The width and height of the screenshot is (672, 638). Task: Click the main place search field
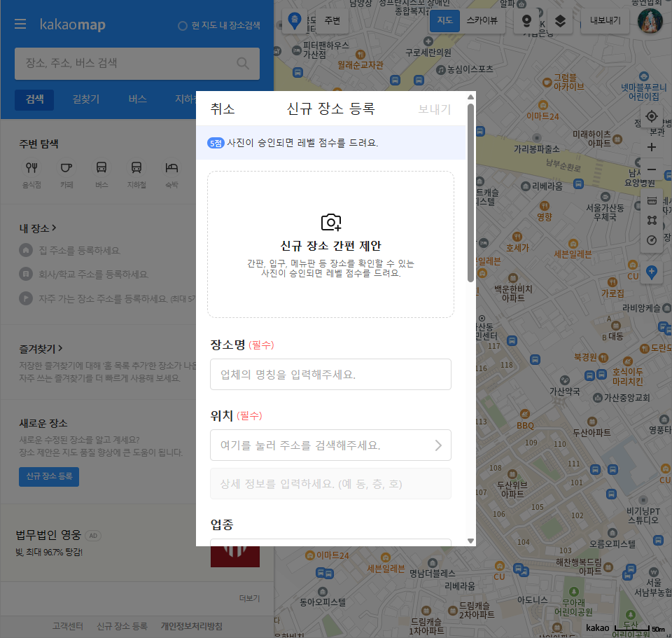coord(137,64)
